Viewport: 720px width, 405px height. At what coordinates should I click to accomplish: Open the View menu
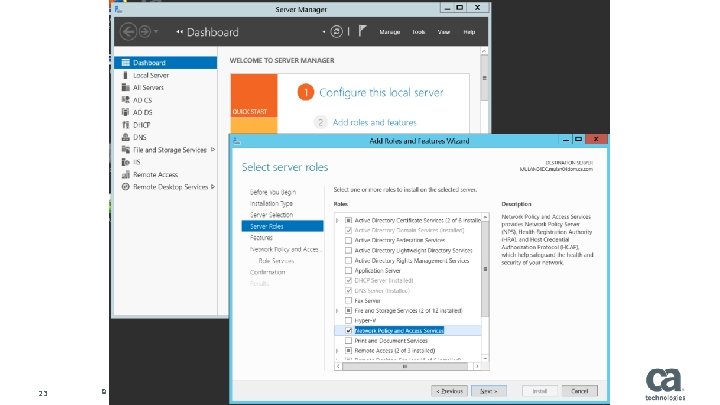[444, 32]
